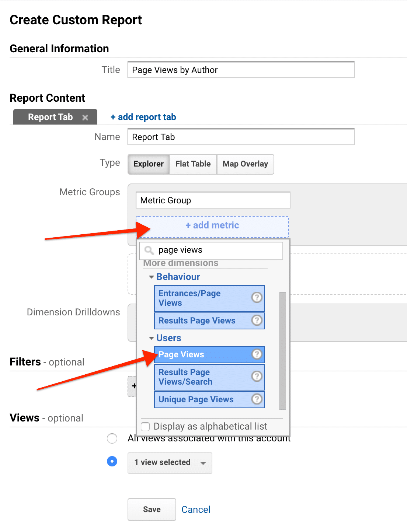Switch to the Flat Table type

click(193, 164)
